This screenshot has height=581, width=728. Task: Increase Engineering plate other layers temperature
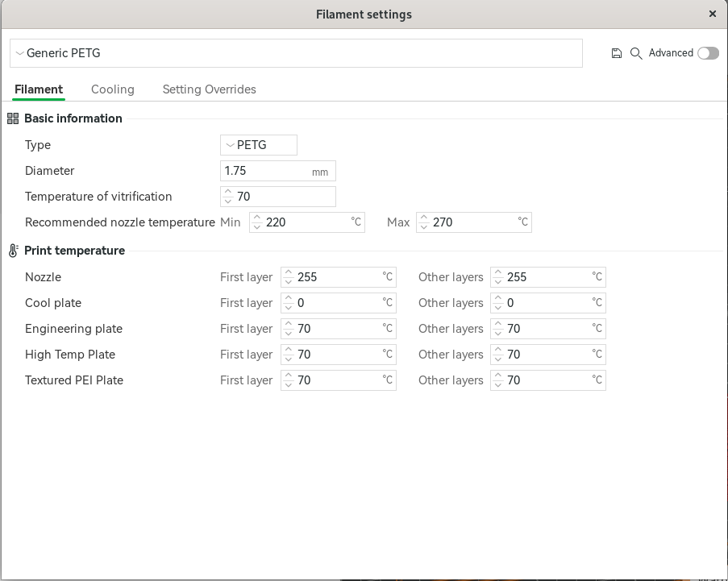[498, 325]
